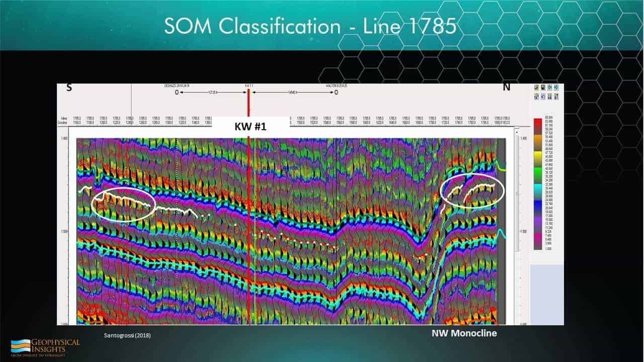Image resolution: width=644 pixels, height=362 pixels.
Task: Select the cyan segment of the color bar
Action: 538,192
